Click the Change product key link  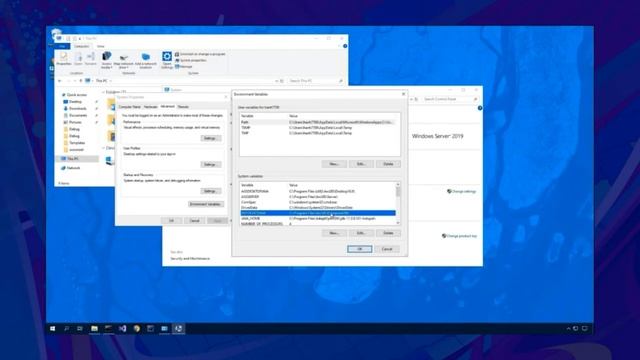tap(460, 236)
